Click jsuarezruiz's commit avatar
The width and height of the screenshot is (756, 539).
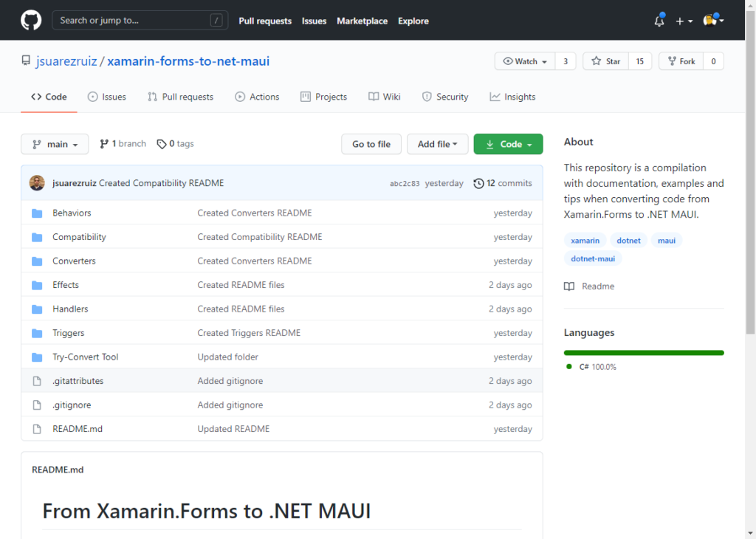pos(36,183)
